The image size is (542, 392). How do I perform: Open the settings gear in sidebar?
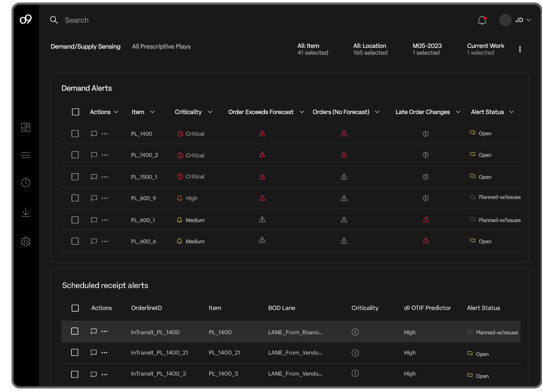point(26,242)
